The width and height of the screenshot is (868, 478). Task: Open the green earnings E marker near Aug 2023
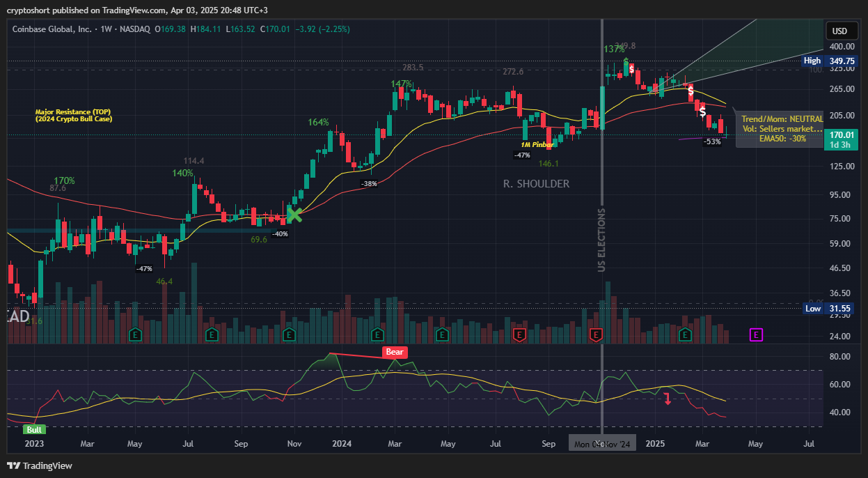pos(212,335)
